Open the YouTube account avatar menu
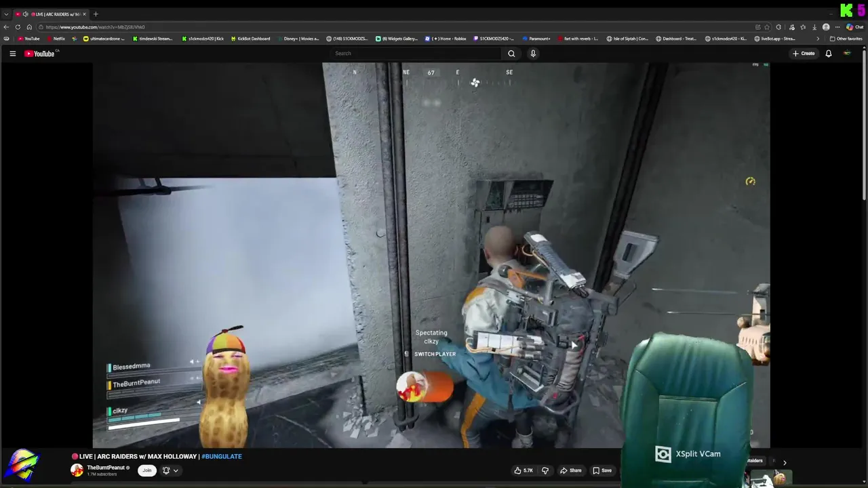This screenshot has width=868, height=488. click(847, 54)
